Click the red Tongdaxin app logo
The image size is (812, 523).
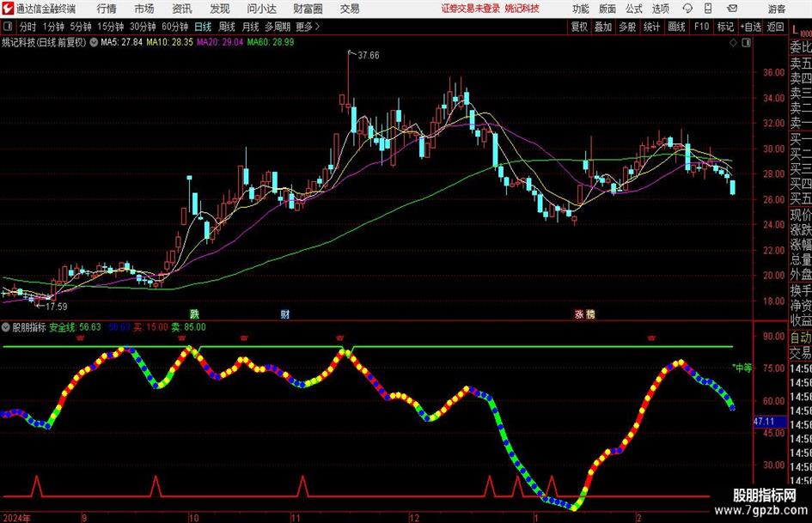pos(8,9)
